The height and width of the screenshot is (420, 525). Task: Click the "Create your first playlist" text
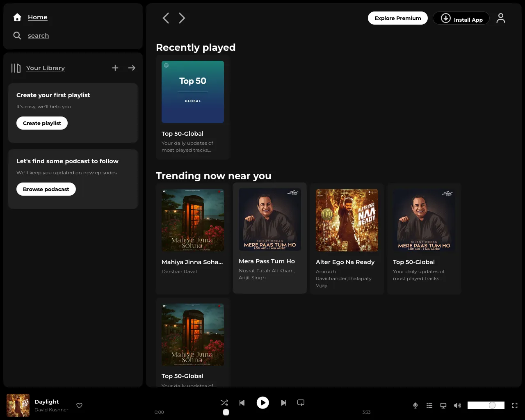(x=53, y=95)
